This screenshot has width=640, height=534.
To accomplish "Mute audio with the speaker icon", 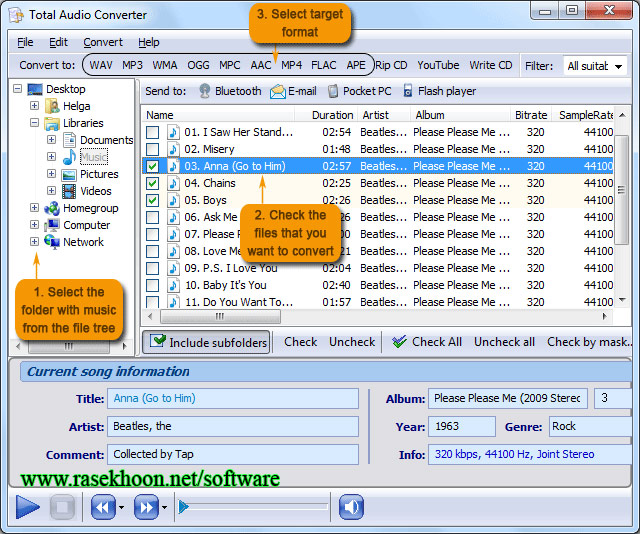I will 351,507.
